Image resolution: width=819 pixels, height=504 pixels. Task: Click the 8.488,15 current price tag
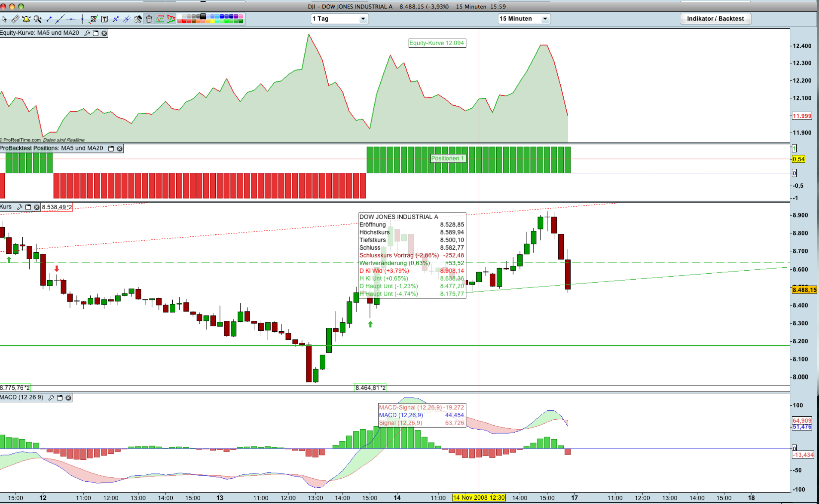pyautogui.click(x=804, y=290)
